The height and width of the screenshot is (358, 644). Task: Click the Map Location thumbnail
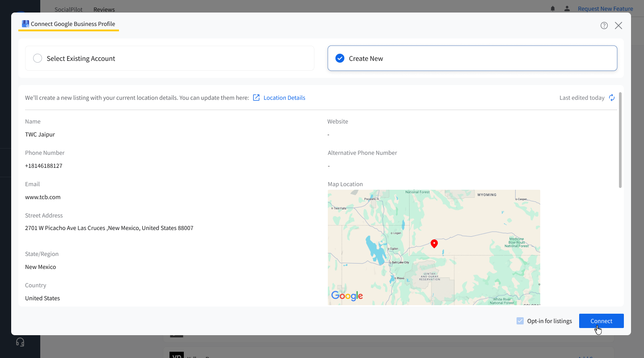point(434,247)
